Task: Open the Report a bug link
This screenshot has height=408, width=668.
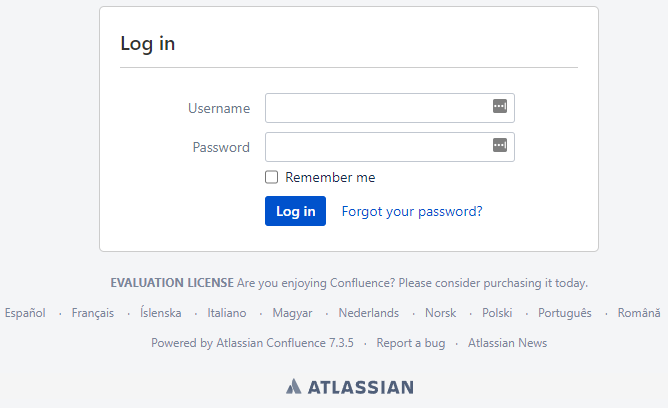Action: (411, 343)
